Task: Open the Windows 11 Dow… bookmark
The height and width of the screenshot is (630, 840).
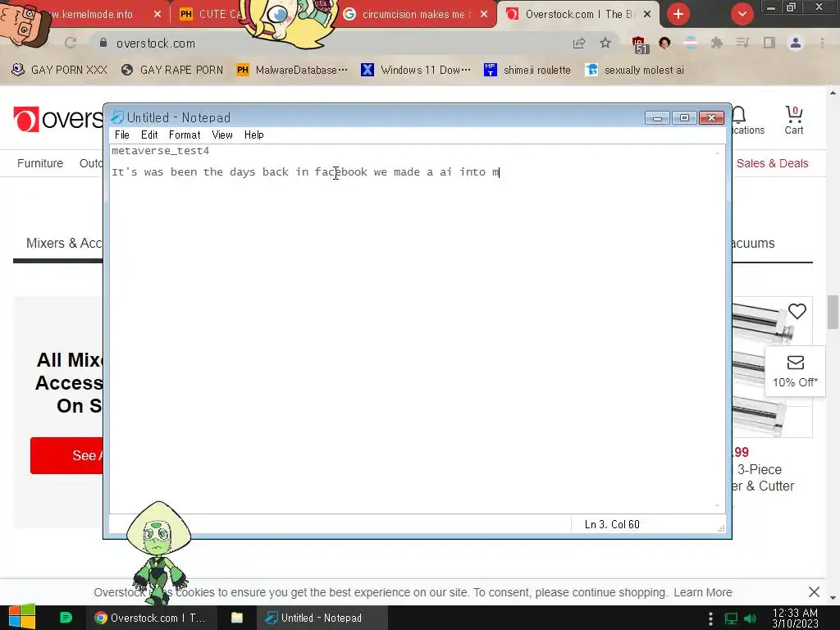Action: (416, 71)
